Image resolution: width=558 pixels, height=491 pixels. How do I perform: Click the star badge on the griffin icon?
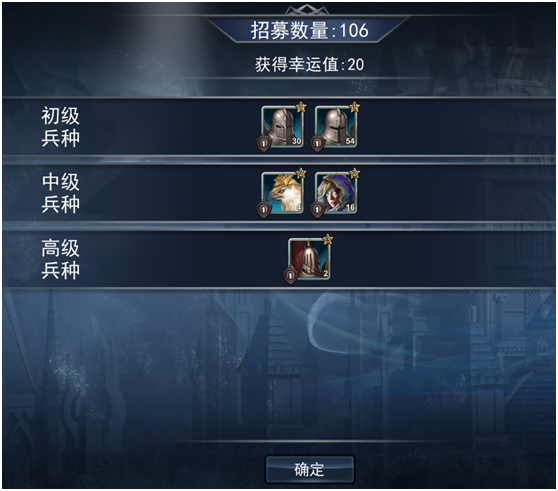(301, 173)
